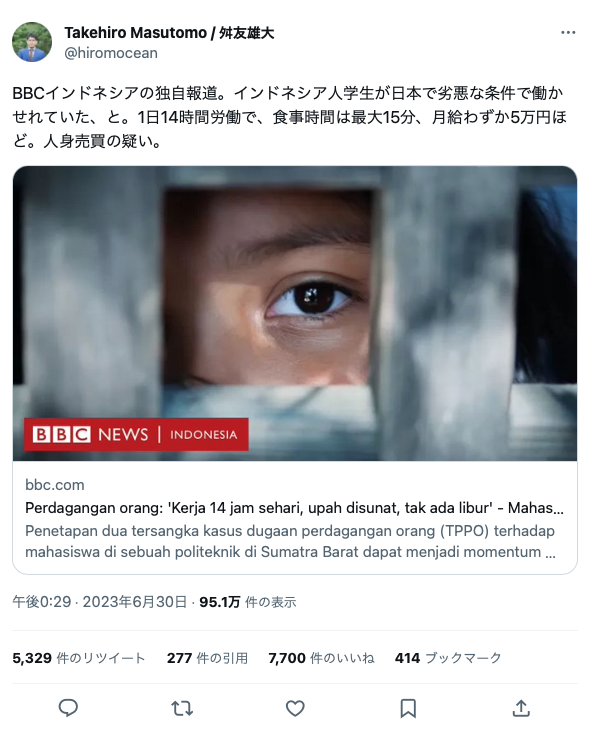Open the 'Perdagangan orang' article headline
This screenshot has width=593, height=731.
click(x=295, y=508)
